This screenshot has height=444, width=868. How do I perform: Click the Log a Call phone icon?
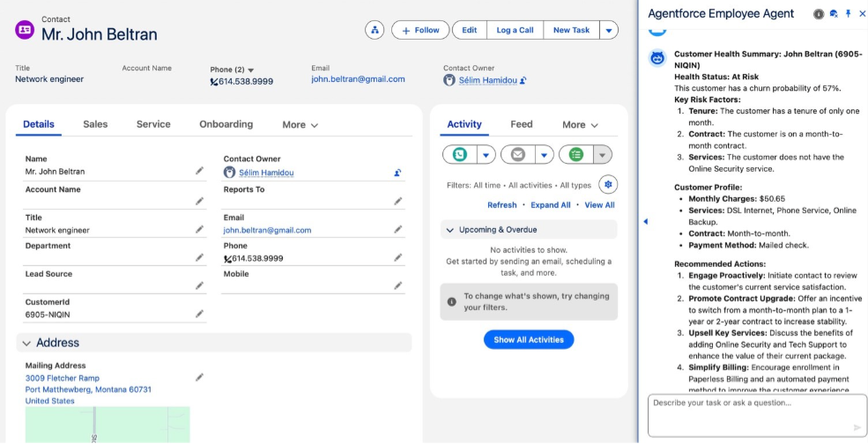click(459, 155)
